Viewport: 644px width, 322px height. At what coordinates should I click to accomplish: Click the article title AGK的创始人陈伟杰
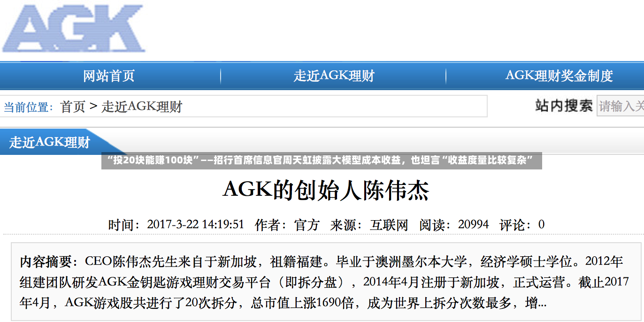click(x=326, y=190)
